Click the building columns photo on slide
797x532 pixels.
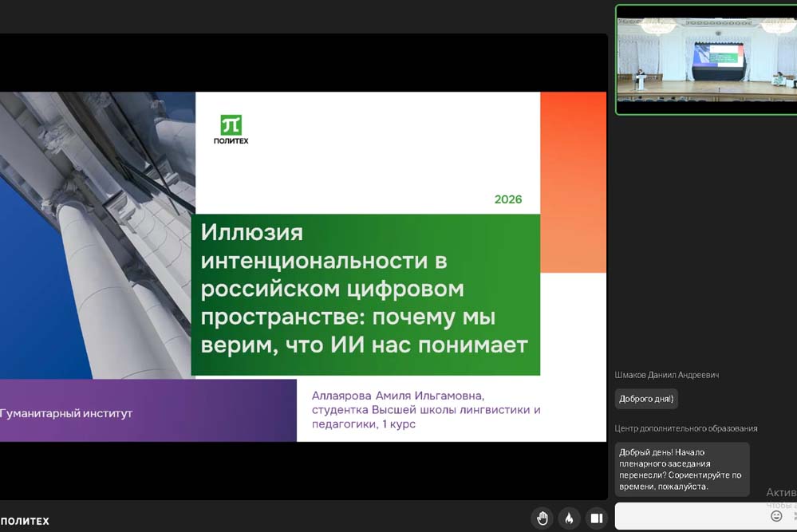[x=97, y=235]
